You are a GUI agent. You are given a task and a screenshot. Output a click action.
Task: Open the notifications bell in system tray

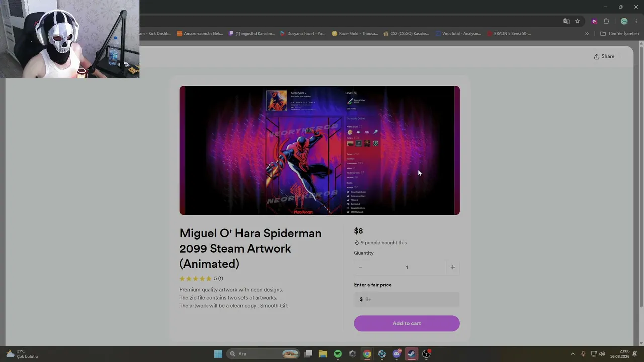click(x=635, y=354)
